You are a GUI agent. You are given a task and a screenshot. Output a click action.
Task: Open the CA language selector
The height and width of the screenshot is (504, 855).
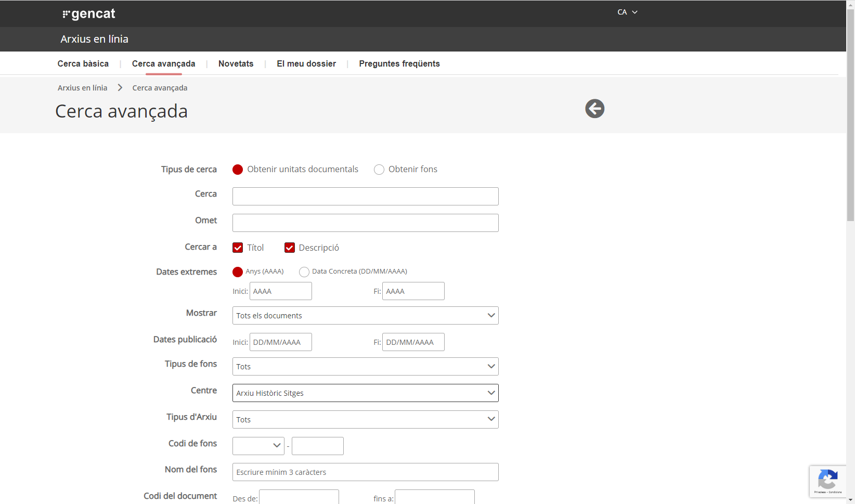627,12
